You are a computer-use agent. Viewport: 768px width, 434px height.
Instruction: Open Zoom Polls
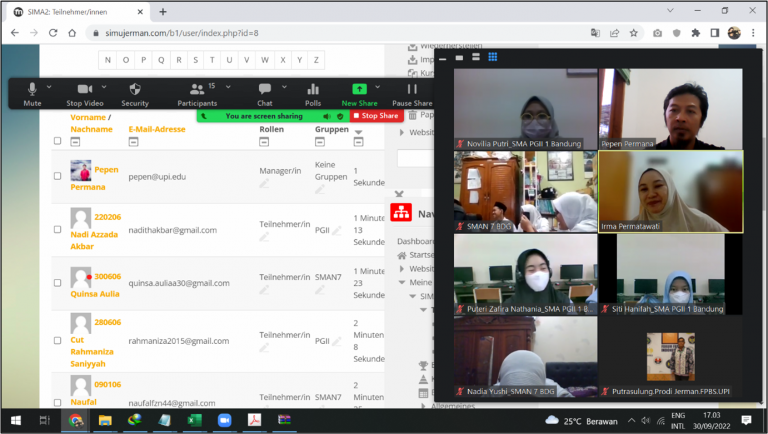click(313, 94)
